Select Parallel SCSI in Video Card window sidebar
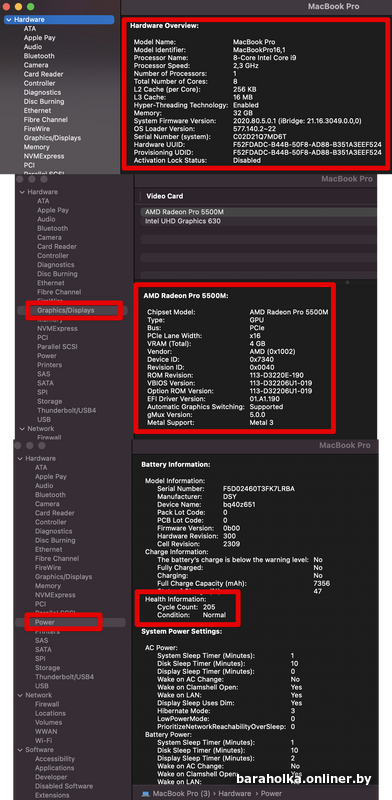This screenshot has height=800, width=392. [56, 347]
